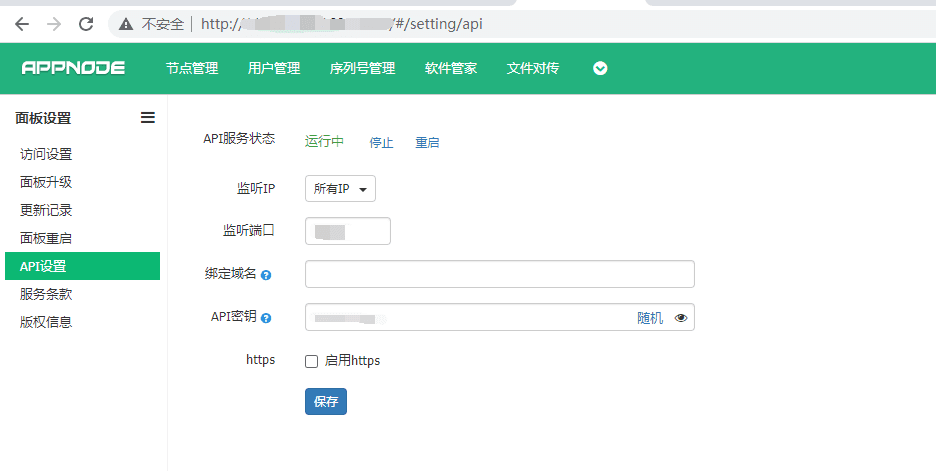Viewport: 936px width, 471px height.
Task: Open 节点管理 in top navigation
Action: pos(192,68)
